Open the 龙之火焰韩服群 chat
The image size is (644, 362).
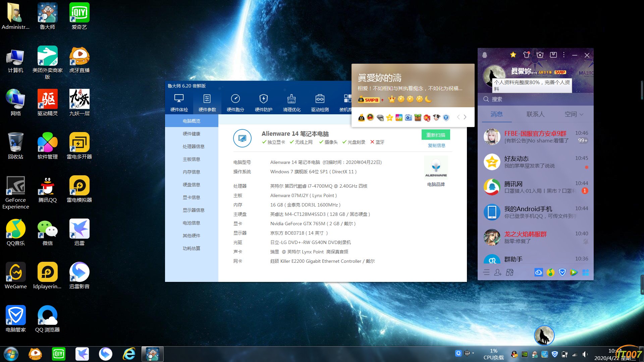coord(536,237)
